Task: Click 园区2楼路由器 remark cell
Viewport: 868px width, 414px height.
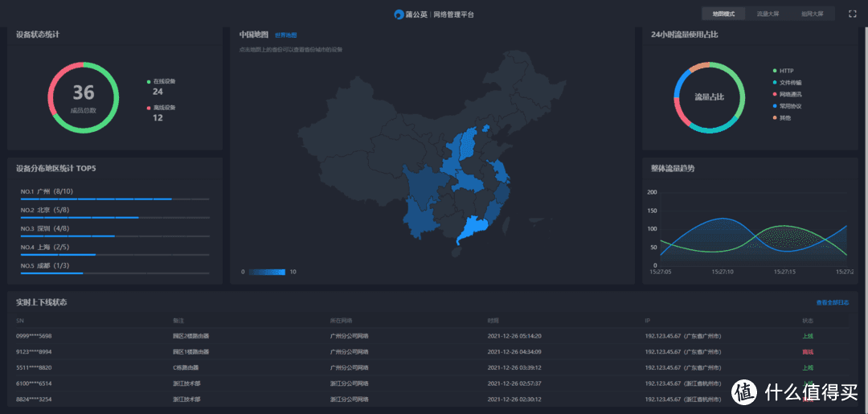Action: coord(191,336)
